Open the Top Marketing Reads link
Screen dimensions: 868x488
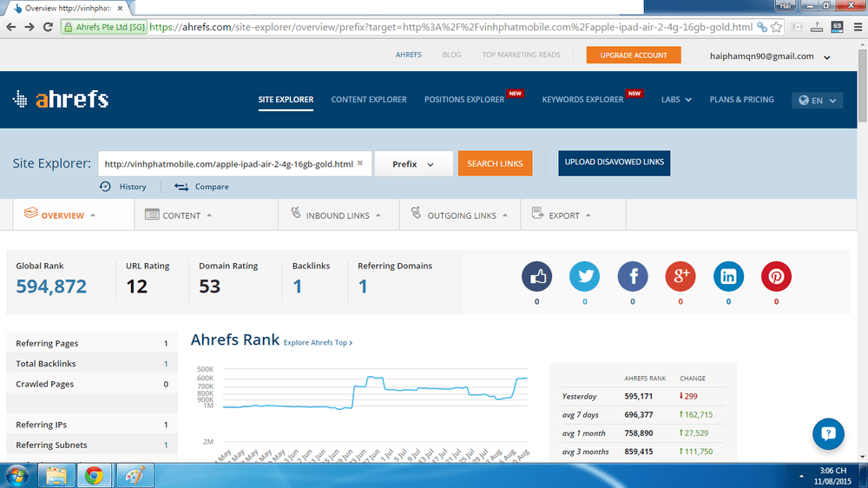[x=521, y=55]
